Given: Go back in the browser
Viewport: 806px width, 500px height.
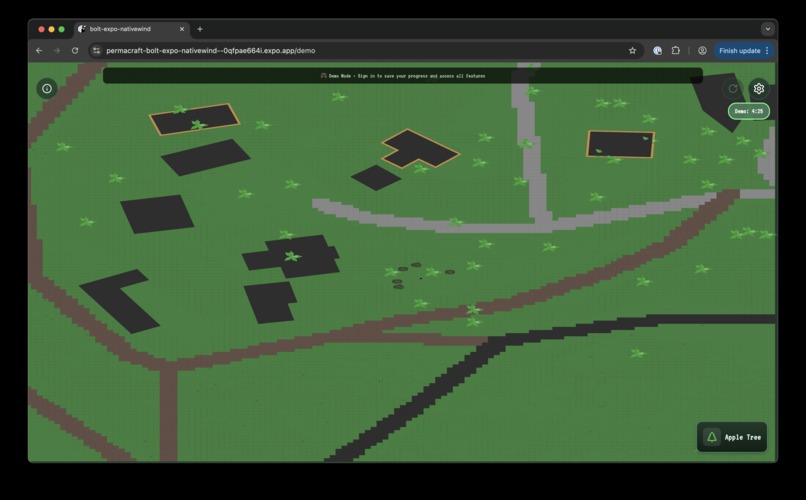Looking at the screenshot, I should click(39, 50).
